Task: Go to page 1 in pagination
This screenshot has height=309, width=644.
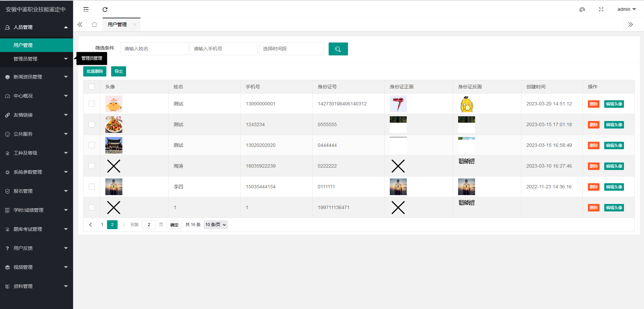Action: [102, 225]
